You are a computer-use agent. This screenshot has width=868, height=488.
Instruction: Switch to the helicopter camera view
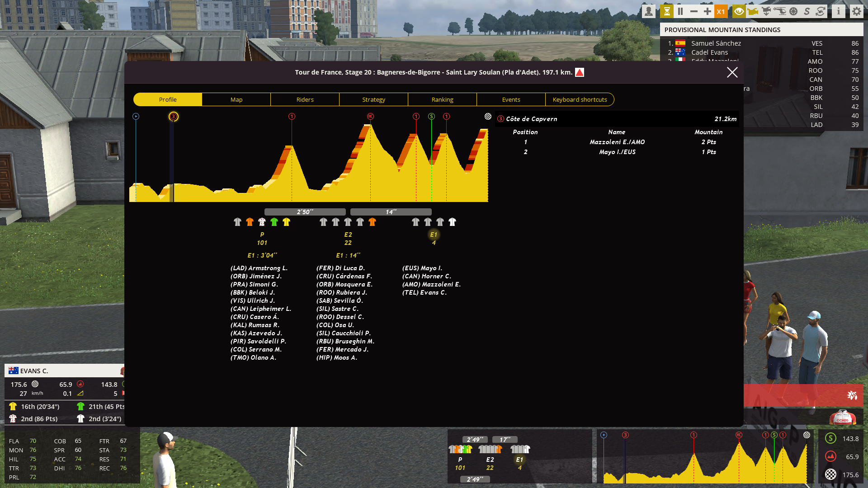780,11
